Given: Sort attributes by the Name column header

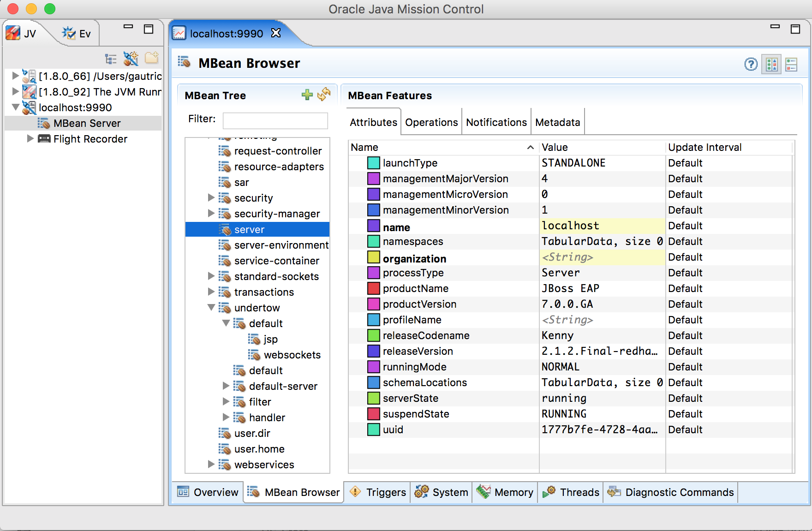Looking at the screenshot, I should 364,147.
